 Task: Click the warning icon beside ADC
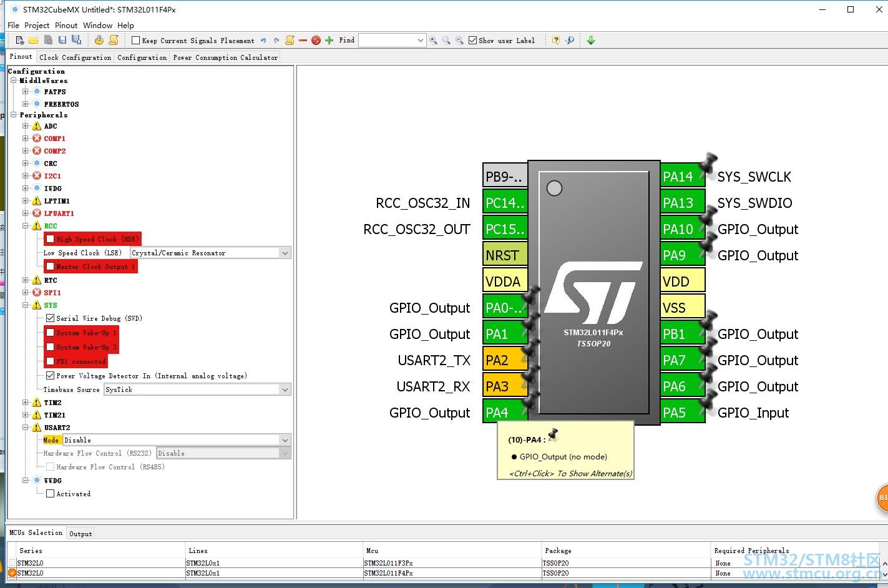(37, 126)
